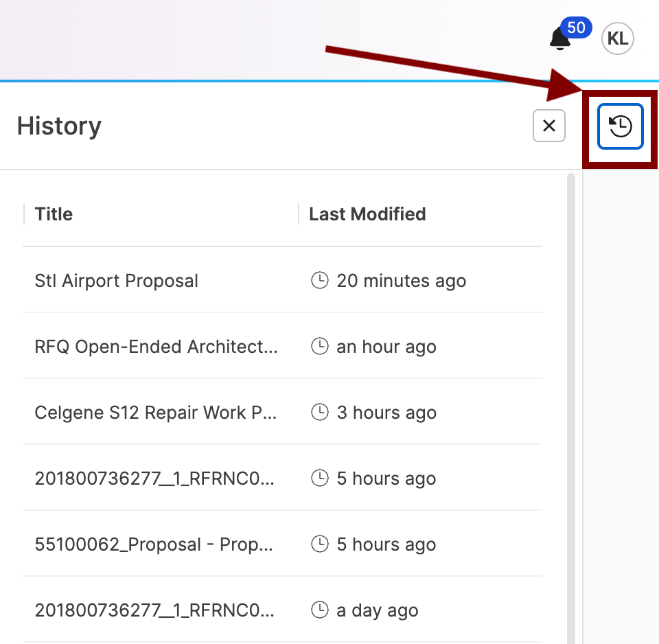Click the 'an hour ago' timestamp
This screenshot has width=659, height=644.
(386, 347)
